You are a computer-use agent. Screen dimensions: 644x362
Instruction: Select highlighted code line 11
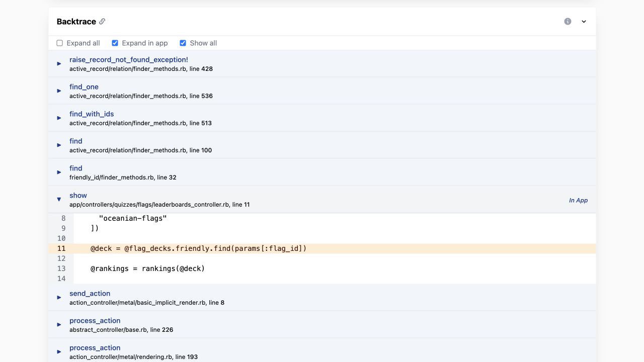[x=322, y=248]
